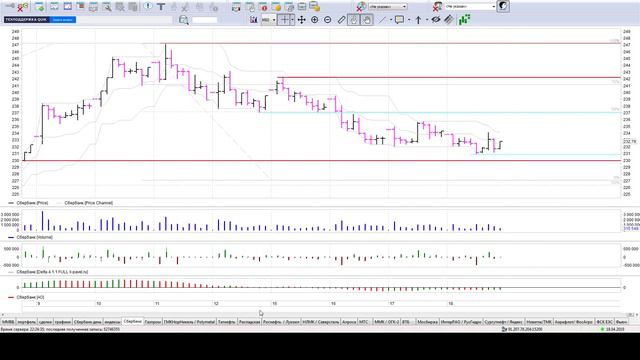Switch to the Газпром tab
The image size is (640, 360).
(153, 322)
